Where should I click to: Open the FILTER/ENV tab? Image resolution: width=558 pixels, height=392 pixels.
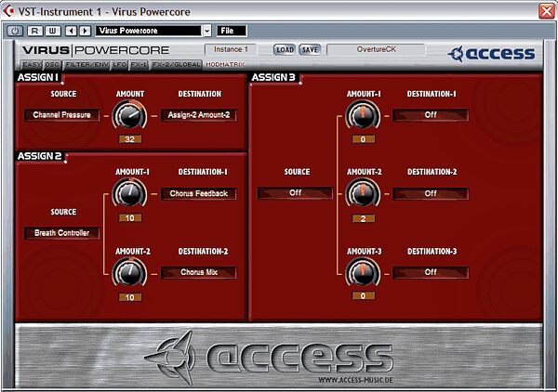point(86,65)
